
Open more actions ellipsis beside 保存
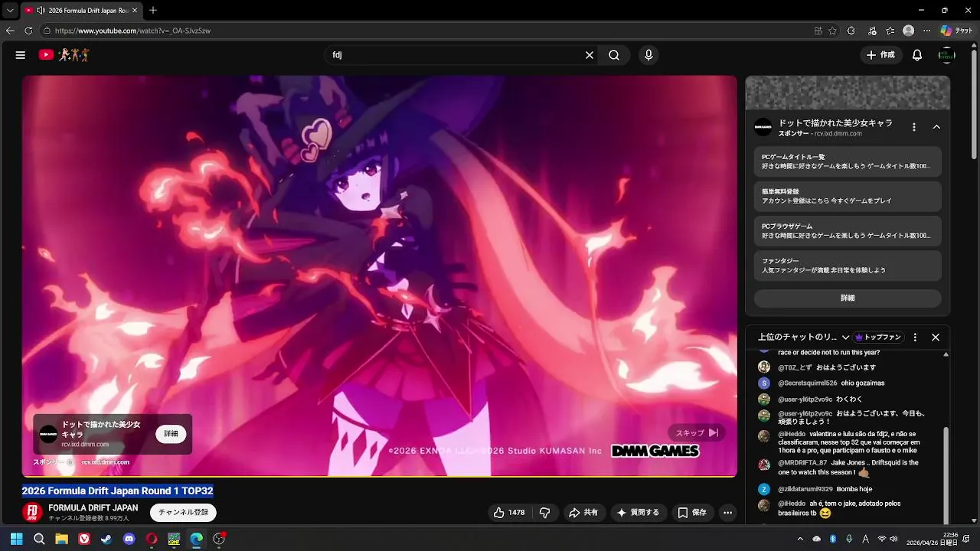coord(728,513)
